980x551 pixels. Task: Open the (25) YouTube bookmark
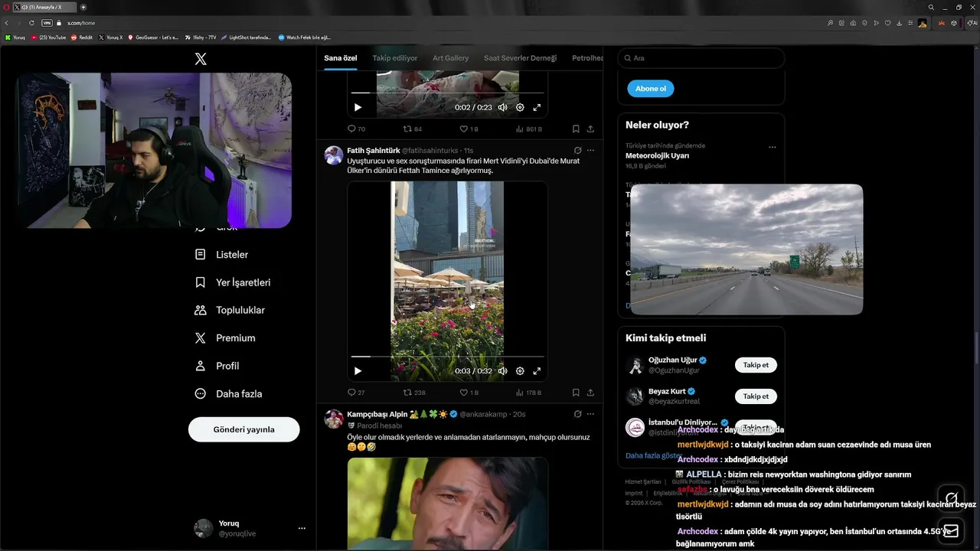pyautogui.click(x=48, y=37)
